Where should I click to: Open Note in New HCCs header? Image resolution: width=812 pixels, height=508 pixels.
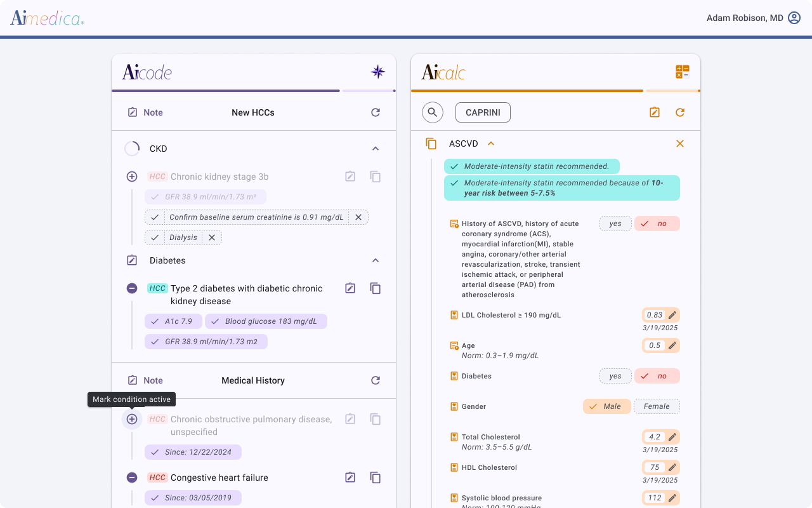[145, 112]
